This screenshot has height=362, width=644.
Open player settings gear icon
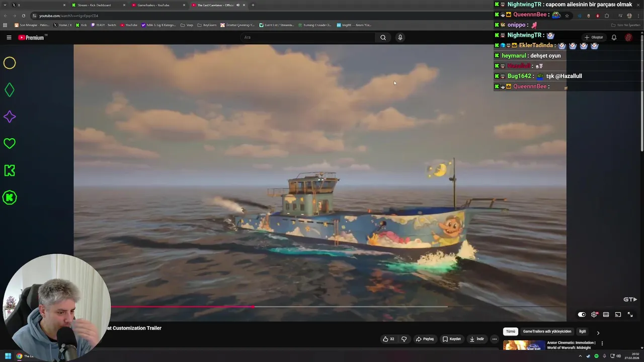(x=594, y=314)
